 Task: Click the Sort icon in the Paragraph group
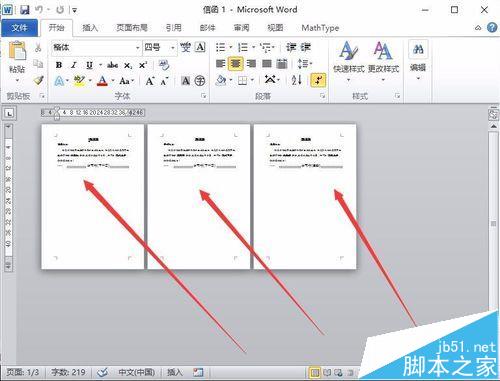pos(296,80)
